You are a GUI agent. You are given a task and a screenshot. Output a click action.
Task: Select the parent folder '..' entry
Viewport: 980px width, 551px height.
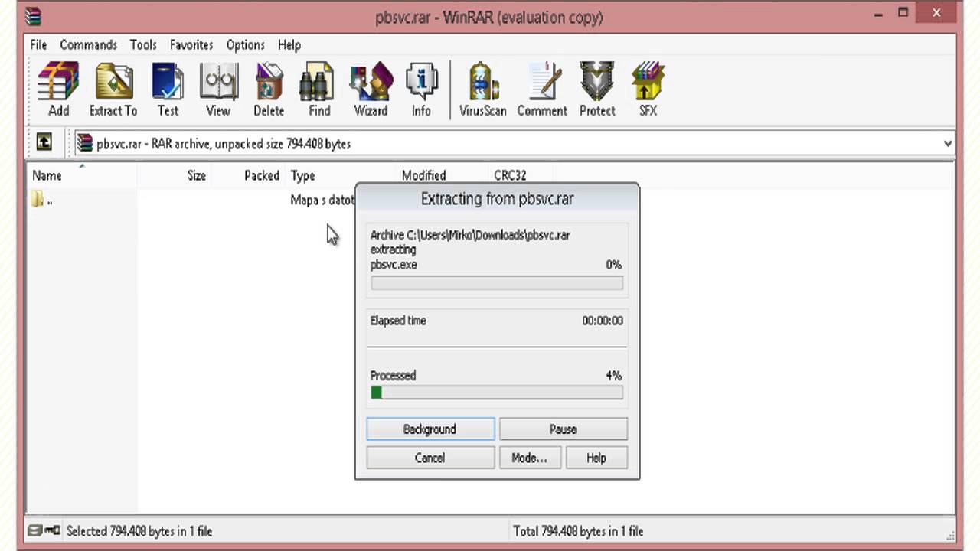click(41, 201)
